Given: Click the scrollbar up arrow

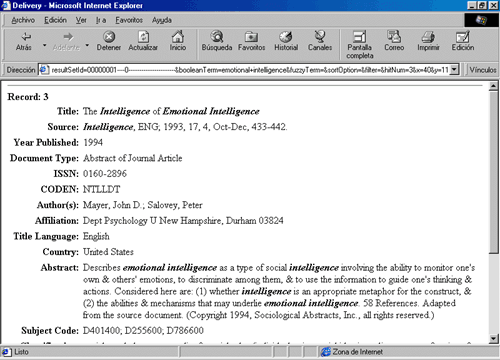Looking at the screenshot, I should point(493,86).
